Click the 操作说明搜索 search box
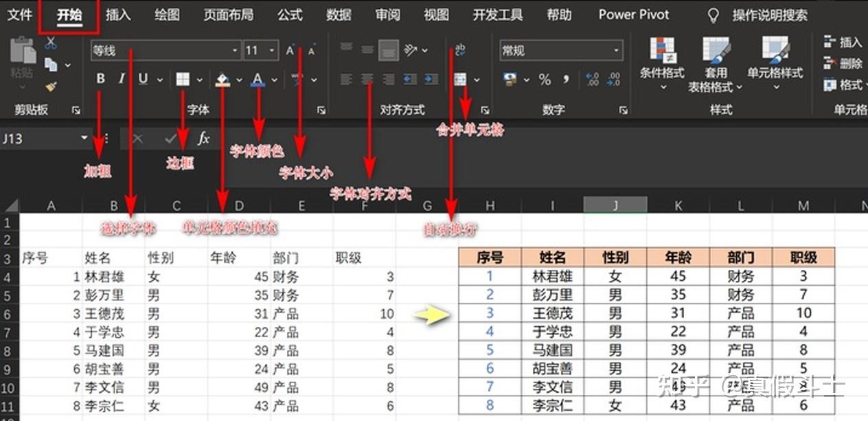 pyautogui.click(x=770, y=14)
